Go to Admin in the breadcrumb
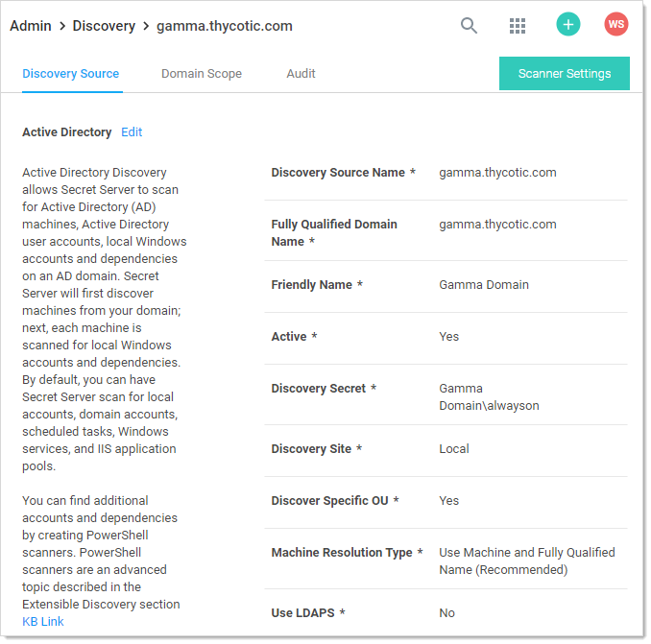This screenshot has height=644, width=651. 31,26
